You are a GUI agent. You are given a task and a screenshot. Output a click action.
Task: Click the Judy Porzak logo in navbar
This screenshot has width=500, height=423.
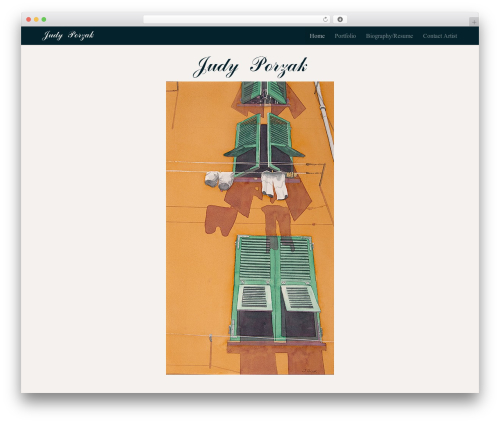(68, 35)
